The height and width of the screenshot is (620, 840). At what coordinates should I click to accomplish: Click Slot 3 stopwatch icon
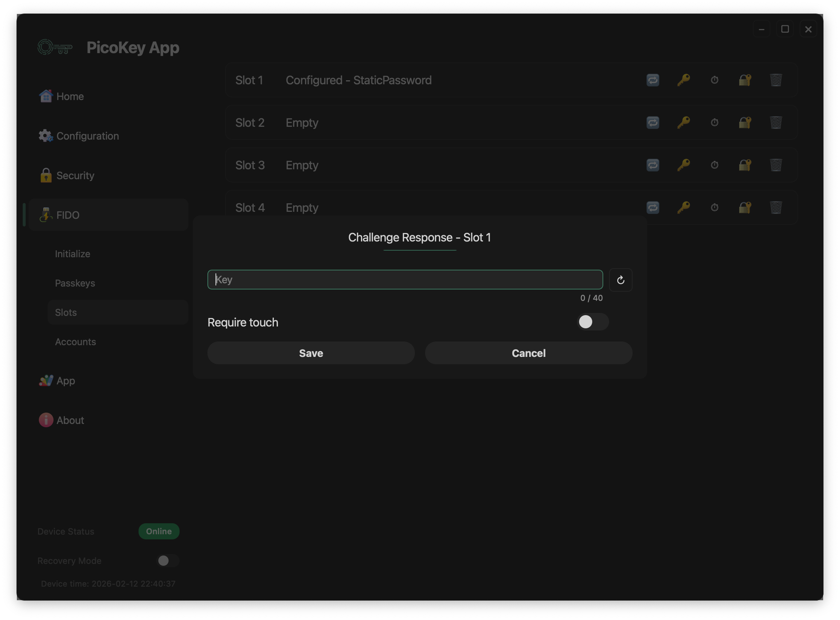[714, 165]
